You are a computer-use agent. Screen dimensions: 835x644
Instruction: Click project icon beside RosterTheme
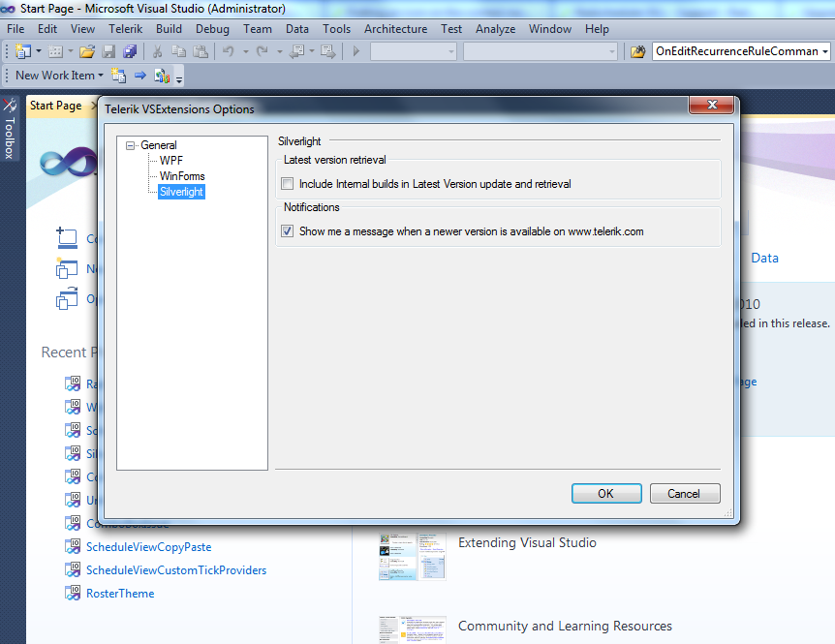(73, 593)
